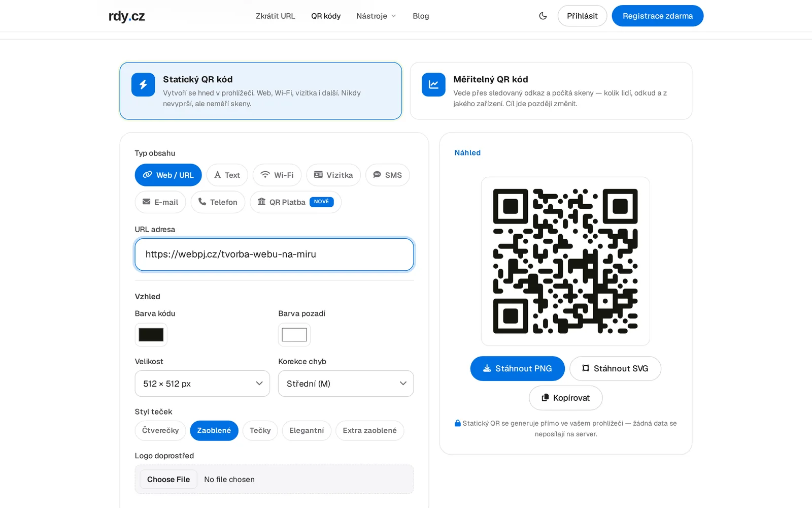Screen dimensions: 812x508
Task: Click Registrace zdarma button
Action: click(657, 16)
